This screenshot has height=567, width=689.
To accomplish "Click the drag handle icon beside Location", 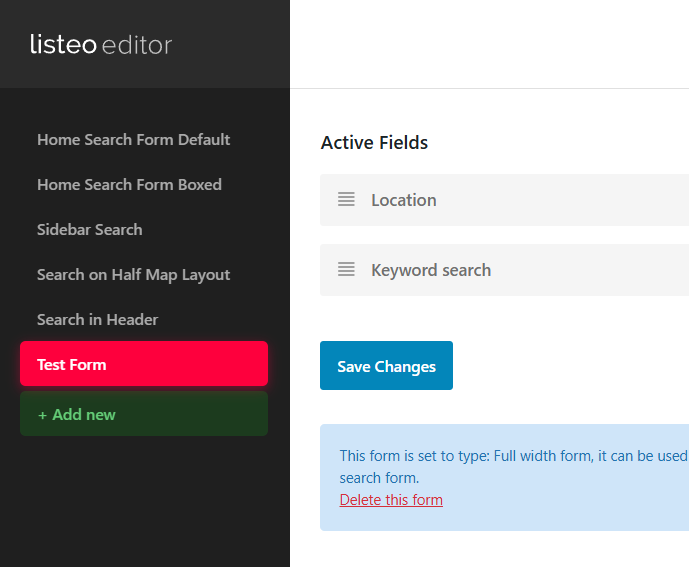I will (x=346, y=199).
